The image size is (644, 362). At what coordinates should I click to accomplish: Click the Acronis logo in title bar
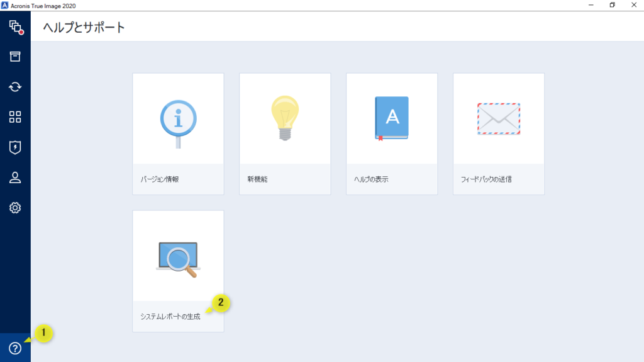tap(5, 5)
